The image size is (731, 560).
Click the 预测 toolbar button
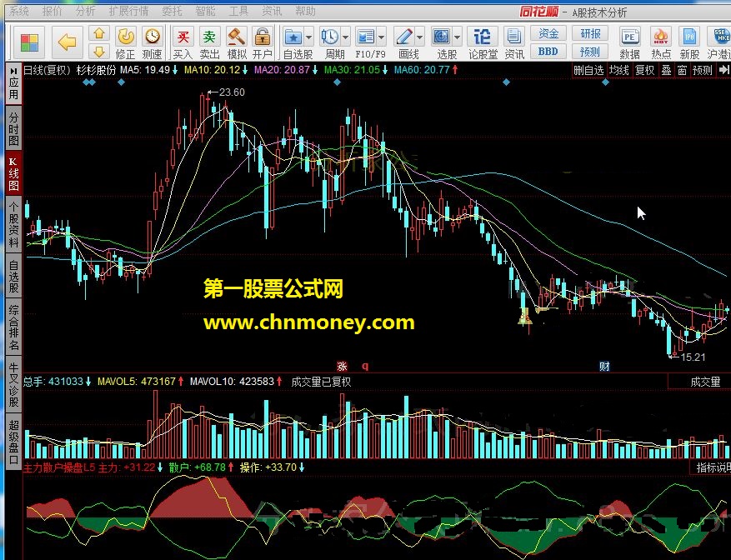tap(590, 52)
